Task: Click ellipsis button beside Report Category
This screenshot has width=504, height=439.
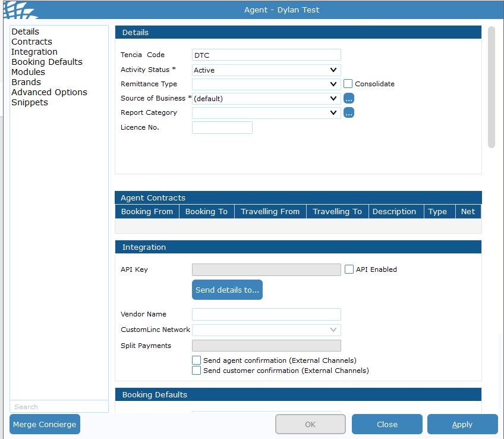Action: (349, 112)
